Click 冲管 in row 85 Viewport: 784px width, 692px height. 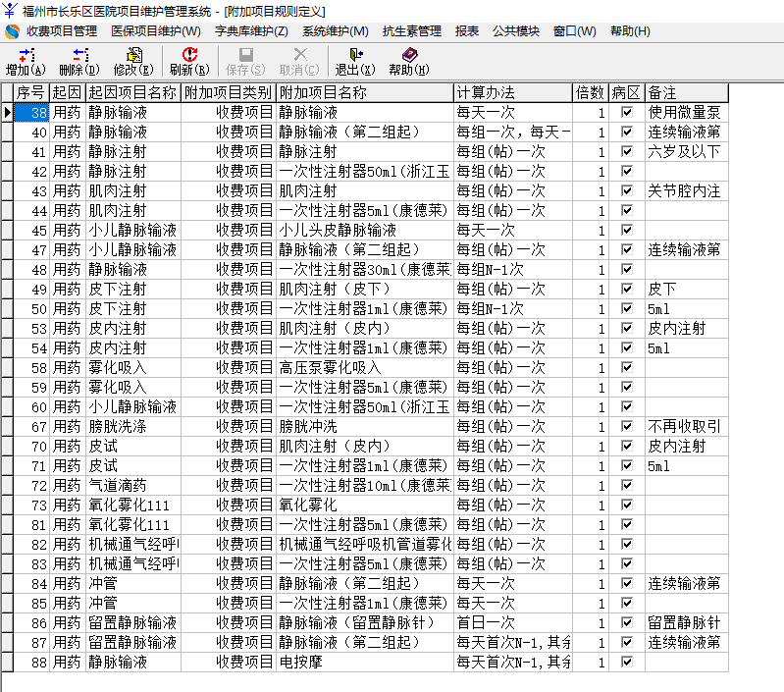click(x=133, y=603)
